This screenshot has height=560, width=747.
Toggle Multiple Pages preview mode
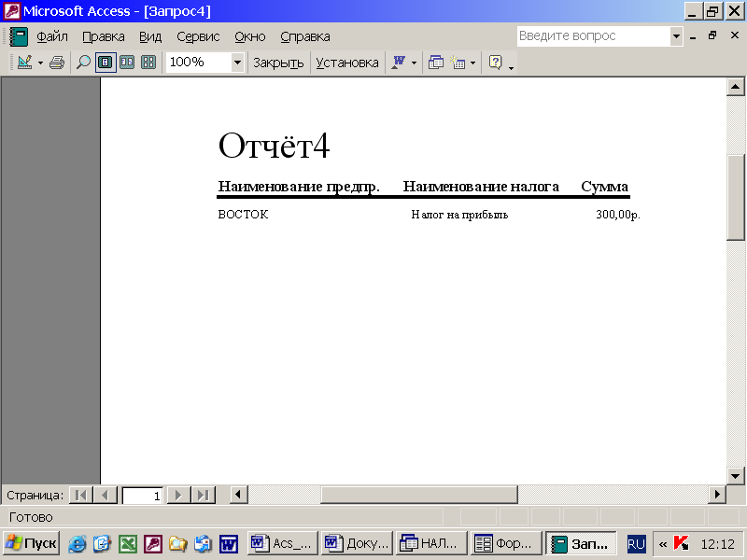(x=148, y=63)
